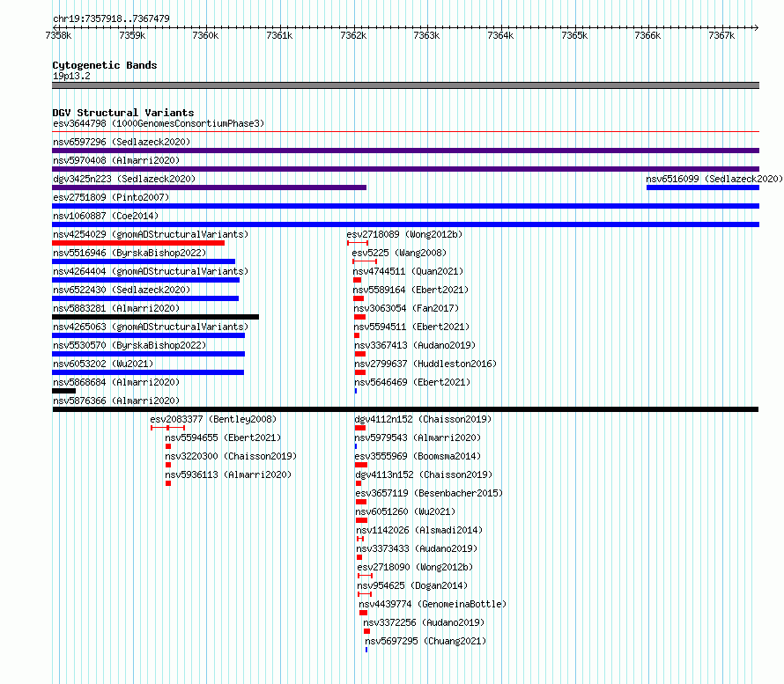Click the chr19:7357918..7367479 coordinate label

pos(111,18)
